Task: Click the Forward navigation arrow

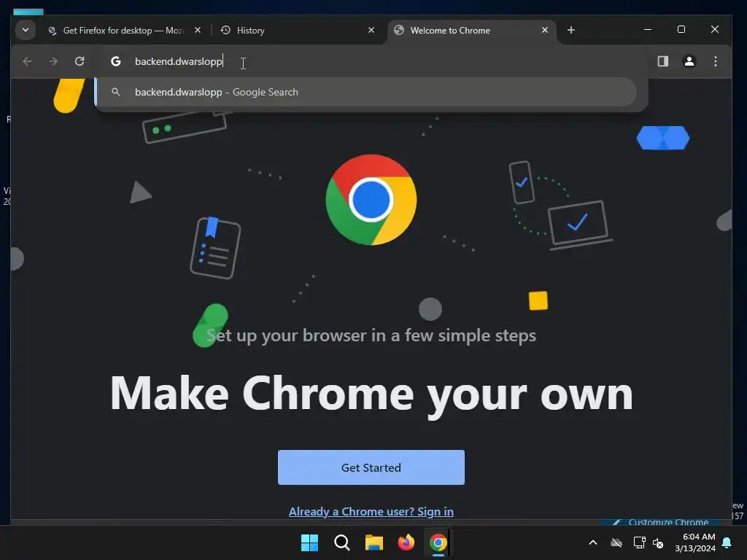Action: 53,61
